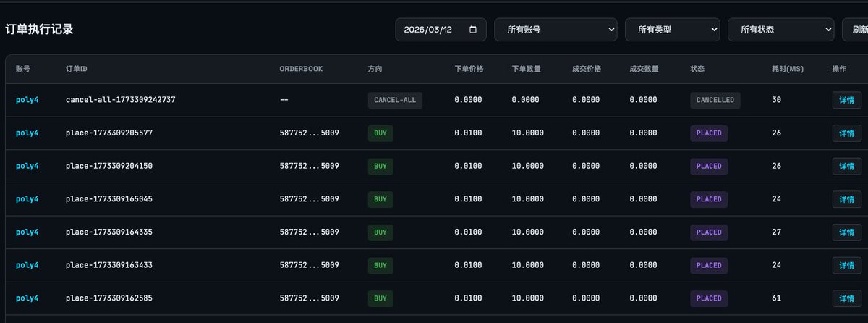Click the 刷新 refresh button
The height and width of the screenshot is (323, 868).
(856, 30)
